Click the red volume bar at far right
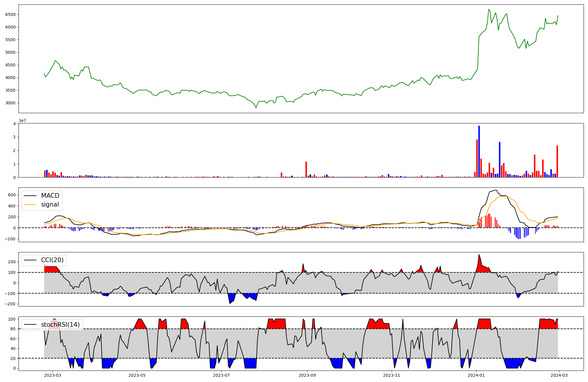The height and width of the screenshot is (382, 588). coord(557,161)
